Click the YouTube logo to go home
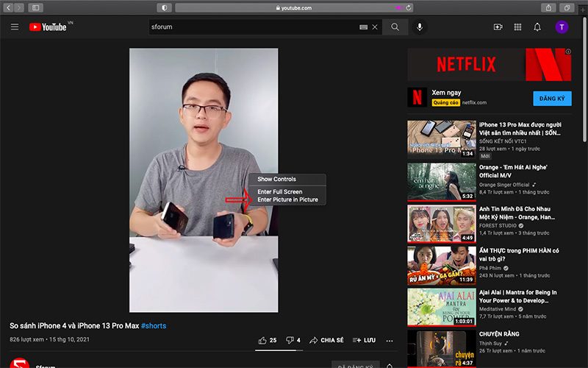Screen dimensions: 588x368 [49, 27]
